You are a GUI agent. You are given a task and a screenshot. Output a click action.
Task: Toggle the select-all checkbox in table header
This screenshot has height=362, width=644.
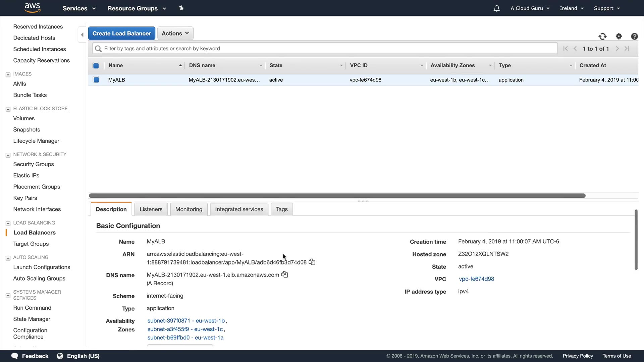(x=96, y=66)
